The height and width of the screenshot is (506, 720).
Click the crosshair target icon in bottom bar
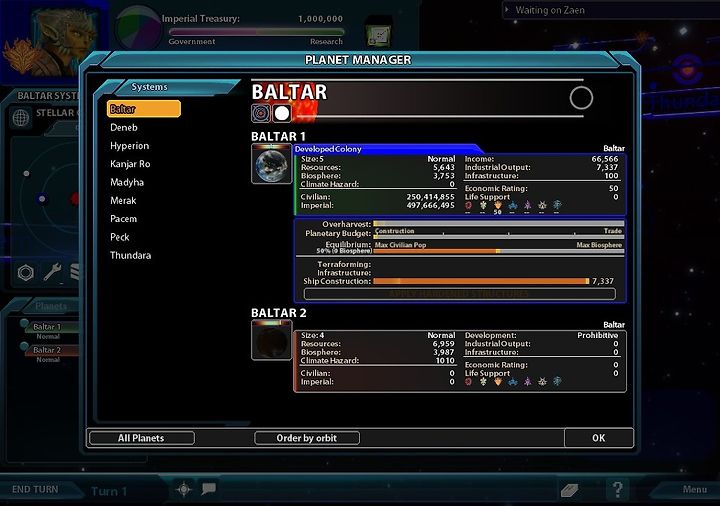[x=184, y=489]
